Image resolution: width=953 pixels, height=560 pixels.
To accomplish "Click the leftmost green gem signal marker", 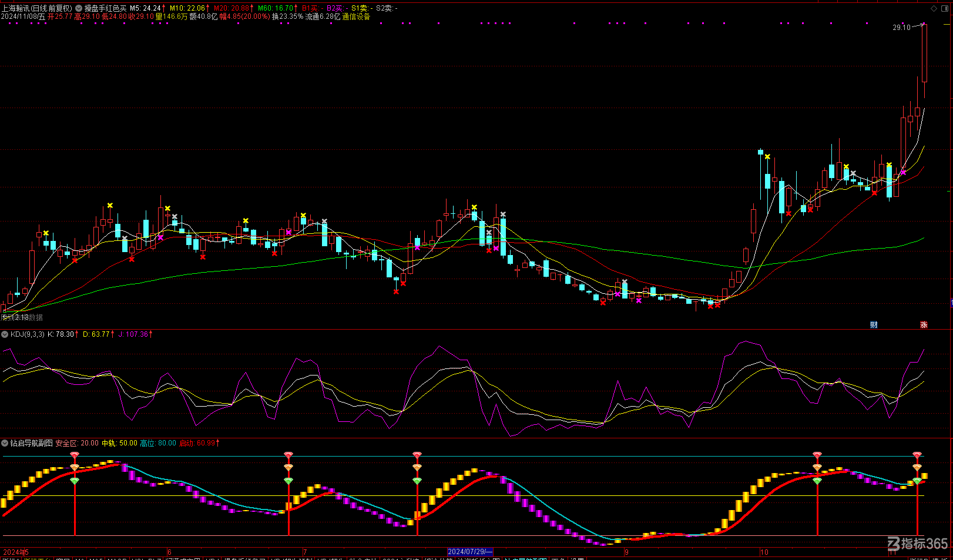I will 75,481.
